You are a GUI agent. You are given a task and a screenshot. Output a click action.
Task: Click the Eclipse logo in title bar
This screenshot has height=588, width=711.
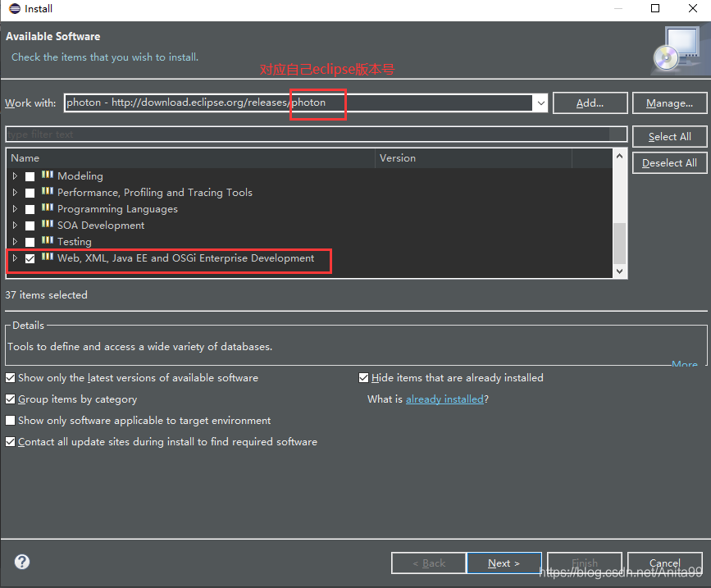[x=15, y=9]
